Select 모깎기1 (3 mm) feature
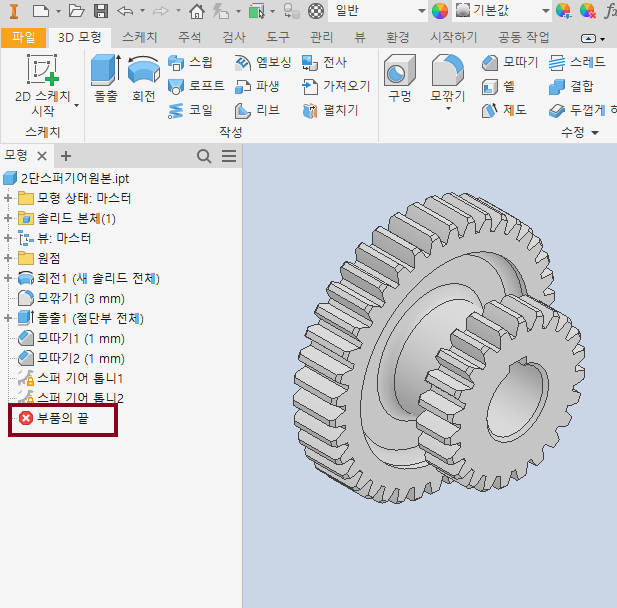The image size is (617, 608). pyautogui.click(x=71, y=298)
